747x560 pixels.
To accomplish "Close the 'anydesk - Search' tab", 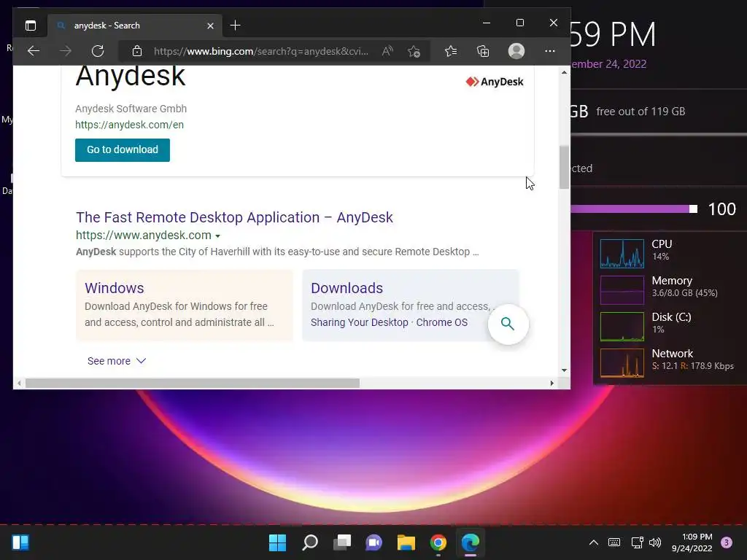I will coord(210,26).
